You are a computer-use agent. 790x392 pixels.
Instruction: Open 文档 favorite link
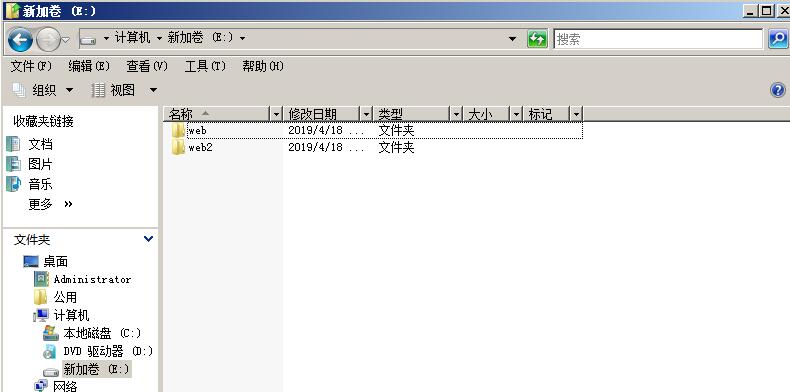(x=40, y=145)
